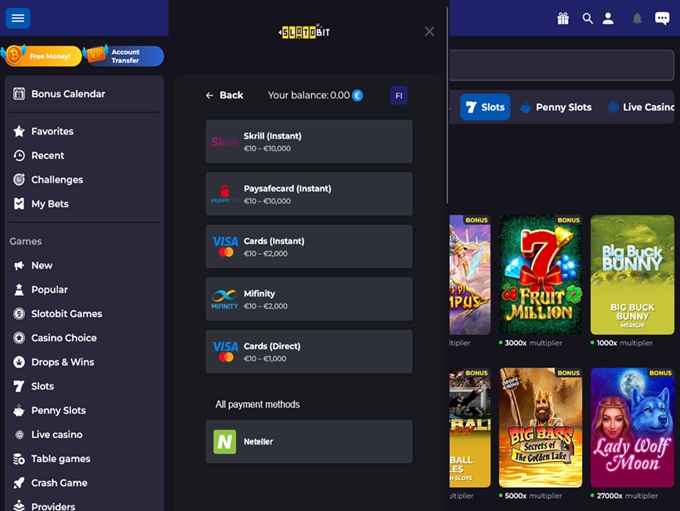Open the hamburger menu button
This screenshot has height=511, width=680.
(18, 18)
